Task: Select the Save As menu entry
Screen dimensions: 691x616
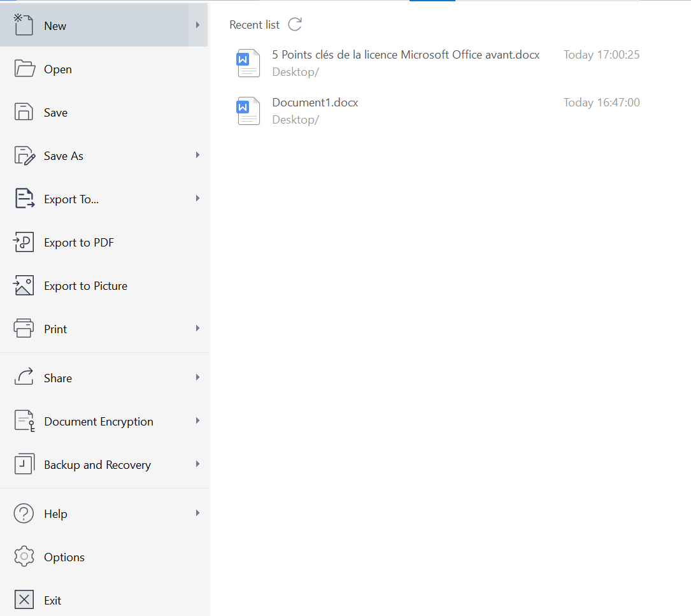Action: click(104, 155)
